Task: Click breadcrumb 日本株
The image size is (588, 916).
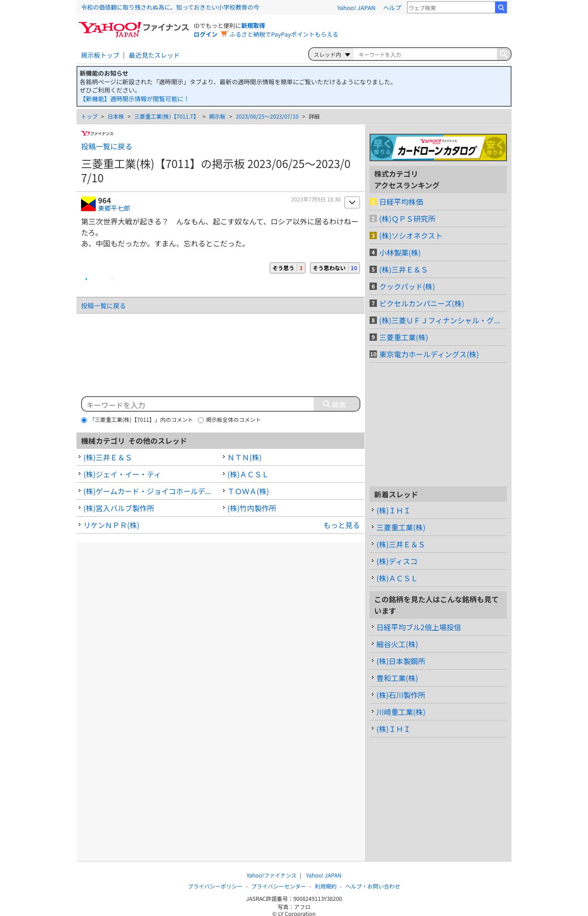Action: [116, 117]
